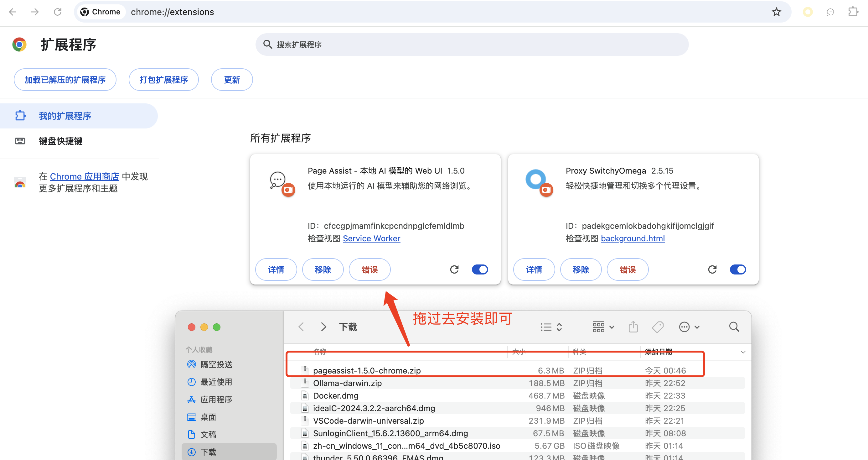
Task: Click the bookmark star icon
Action: (776, 12)
